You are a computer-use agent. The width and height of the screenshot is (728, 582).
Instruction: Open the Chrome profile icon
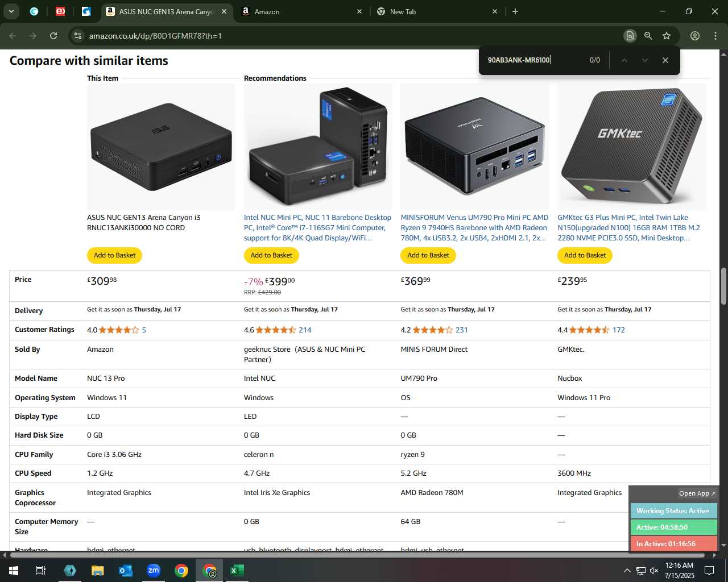click(695, 36)
